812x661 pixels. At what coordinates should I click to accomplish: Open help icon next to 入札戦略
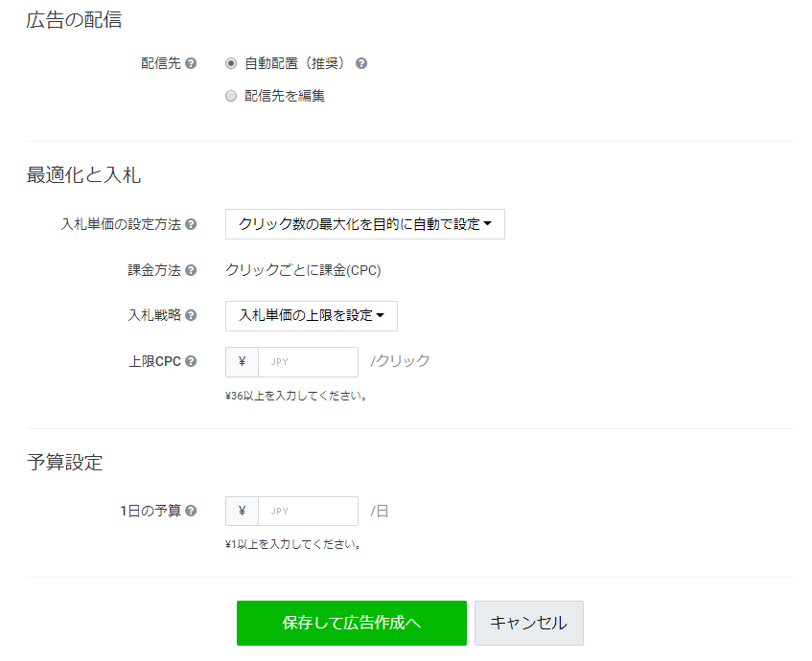(191, 315)
